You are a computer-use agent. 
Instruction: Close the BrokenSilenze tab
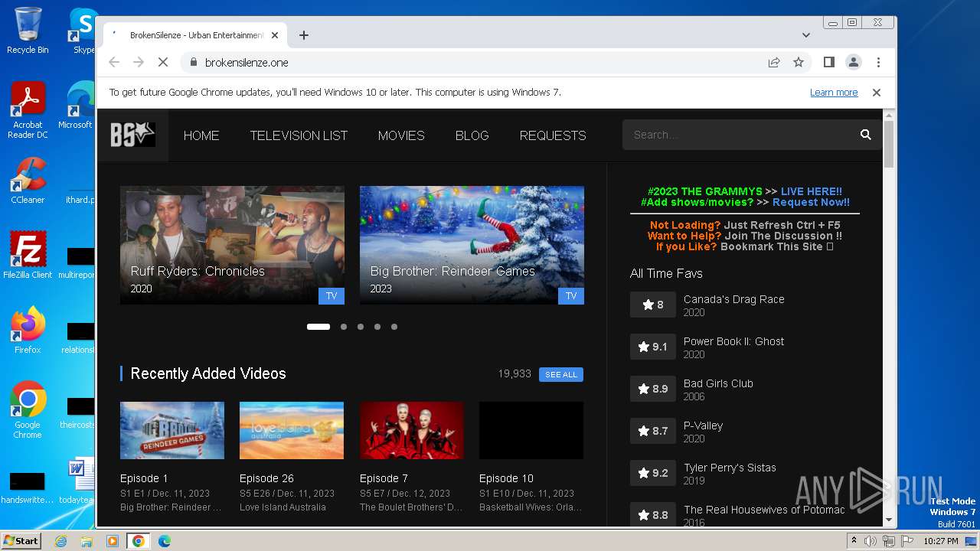[x=275, y=35]
